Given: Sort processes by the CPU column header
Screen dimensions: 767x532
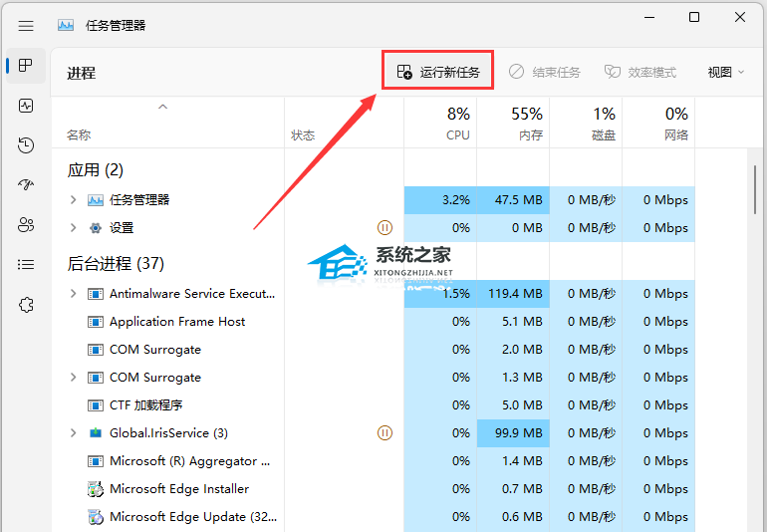Looking at the screenshot, I should [x=456, y=124].
